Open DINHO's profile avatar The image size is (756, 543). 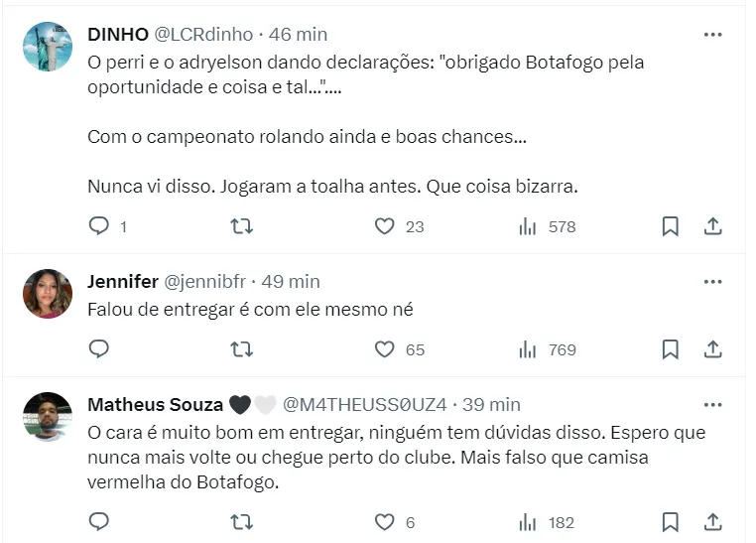[48, 47]
